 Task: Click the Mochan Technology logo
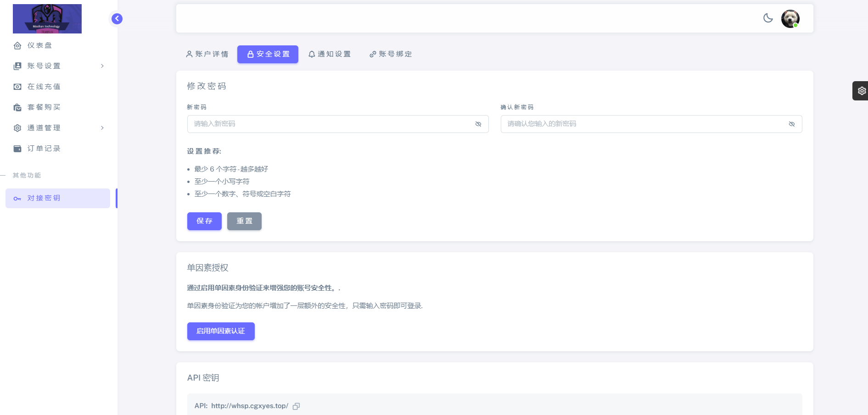[47, 19]
